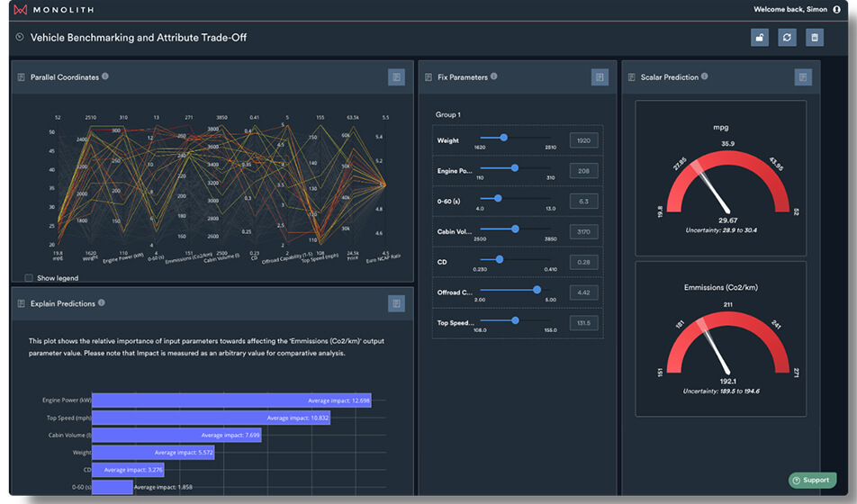
Task: Enable the Show legend checkbox
Action: pos(29,278)
